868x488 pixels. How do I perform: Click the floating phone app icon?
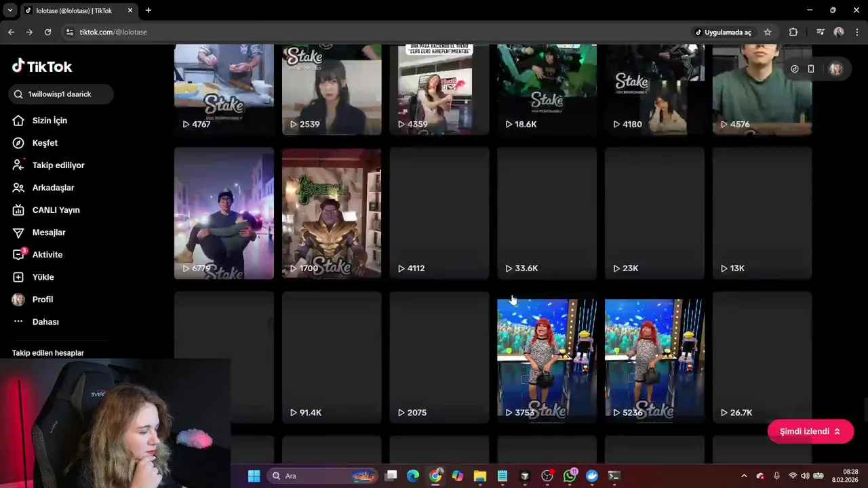click(x=811, y=68)
